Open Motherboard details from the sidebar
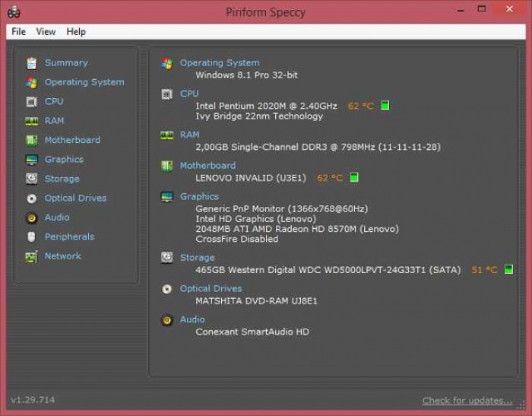 (72, 140)
